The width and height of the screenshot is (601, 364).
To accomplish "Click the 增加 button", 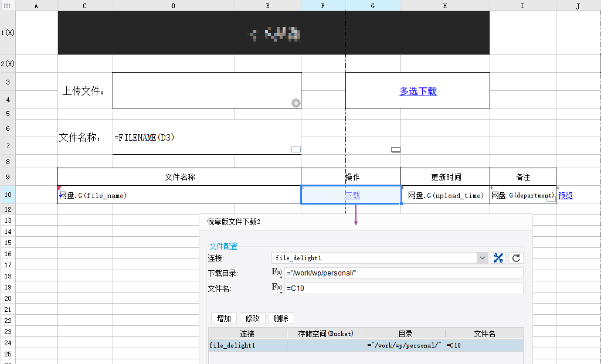I will (x=224, y=318).
